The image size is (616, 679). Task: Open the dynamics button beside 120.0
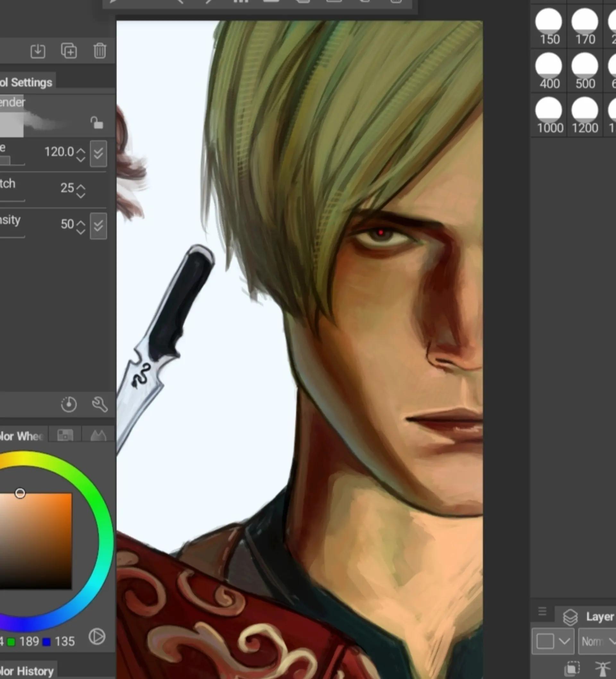pyautogui.click(x=98, y=154)
